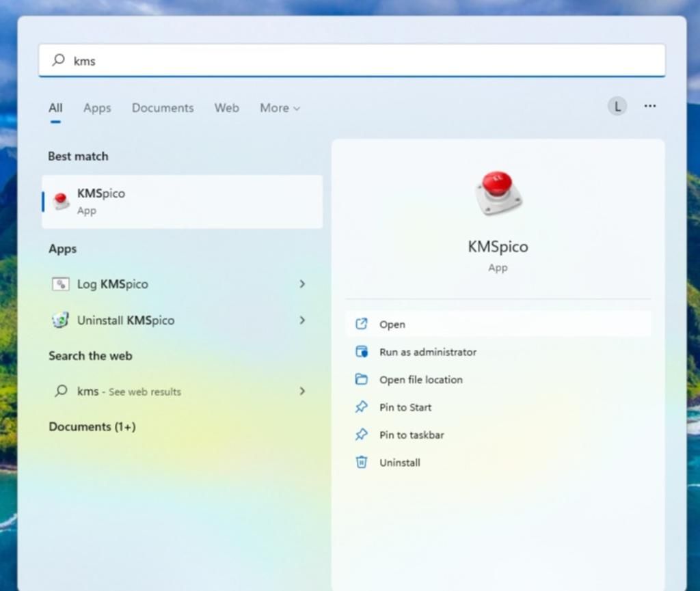Switch to the All tab
The height and width of the screenshot is (591, 700).
pyautogui.click(x=55, y=108)
